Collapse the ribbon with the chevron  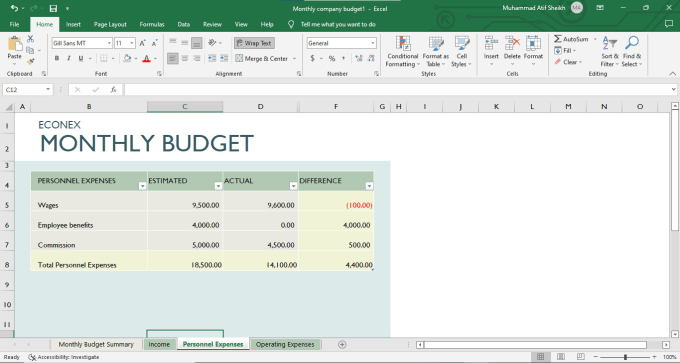(x=672, y=74)
